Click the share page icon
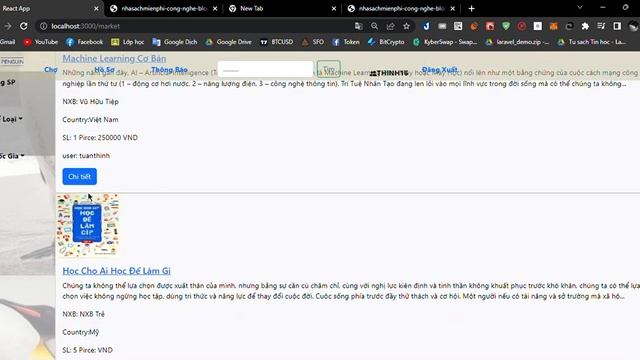The width and height of the screenshot is (640, 360). 390,26
